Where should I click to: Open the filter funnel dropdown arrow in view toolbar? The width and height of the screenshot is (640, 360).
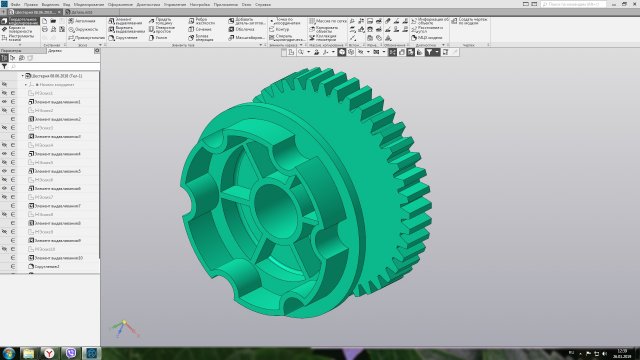437,52
